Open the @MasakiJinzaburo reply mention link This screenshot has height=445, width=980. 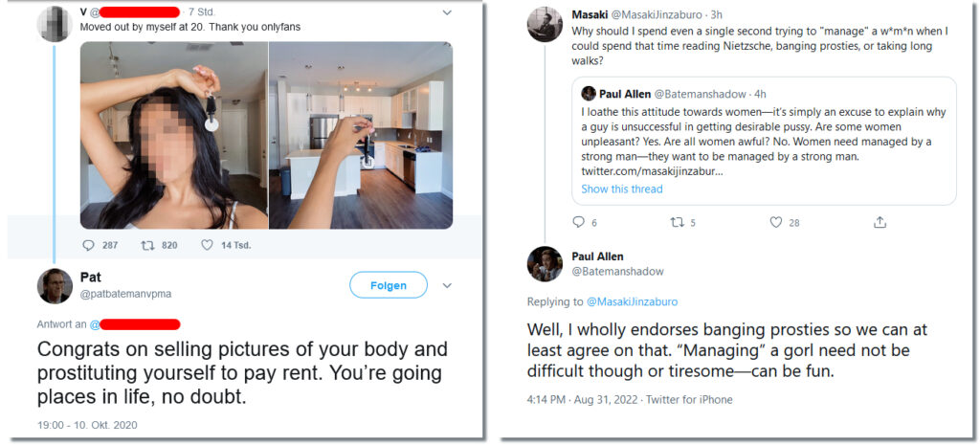point(632,301)
